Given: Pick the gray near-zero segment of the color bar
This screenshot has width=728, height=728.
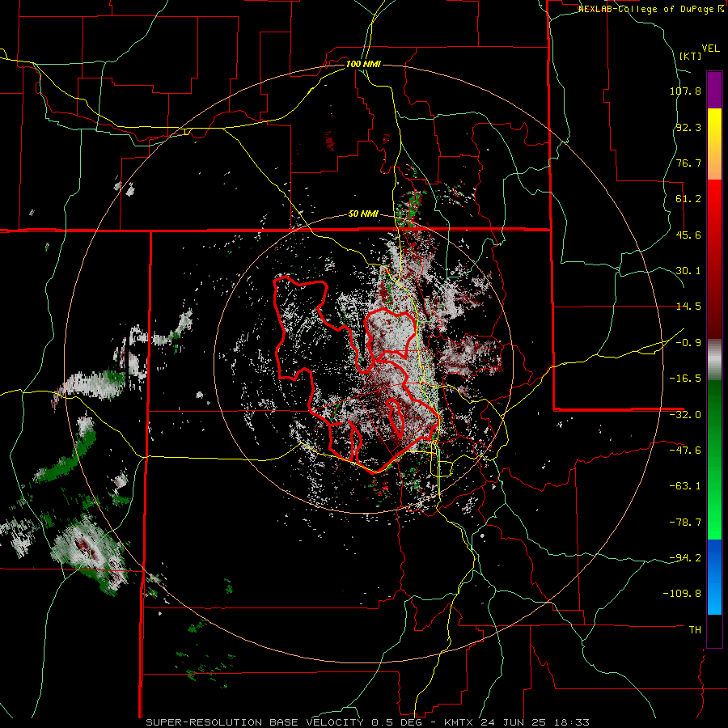Looking at the screenshot, I should coord(714,359).
